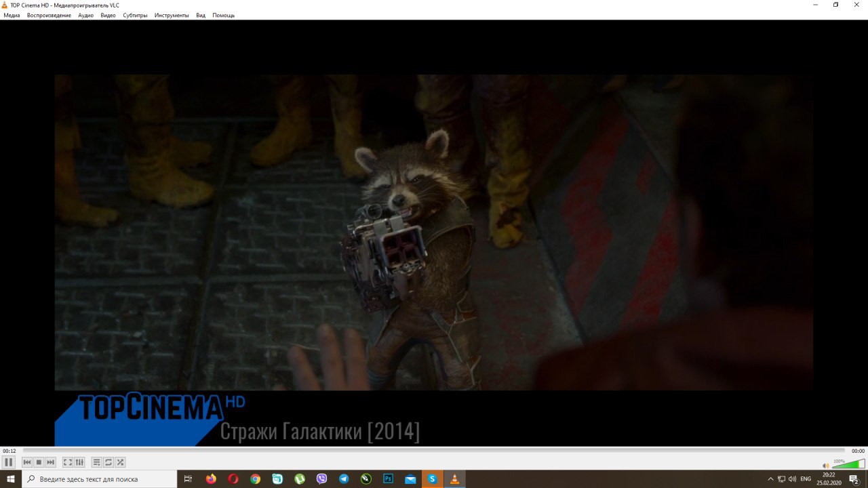Image resolution: width=868 pixels, height=488 pixels.
Task: Open the Аудио menu
Action: point(85,15)
